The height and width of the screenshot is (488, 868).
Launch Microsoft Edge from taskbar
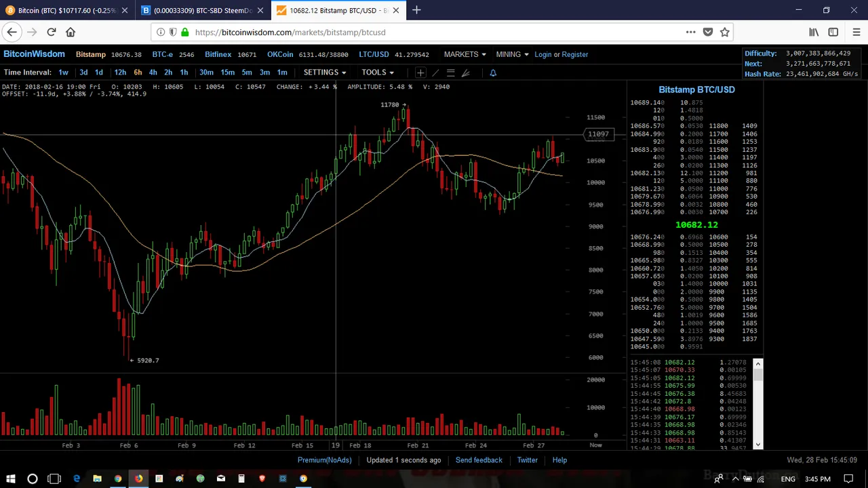click(x=77, y=479)
